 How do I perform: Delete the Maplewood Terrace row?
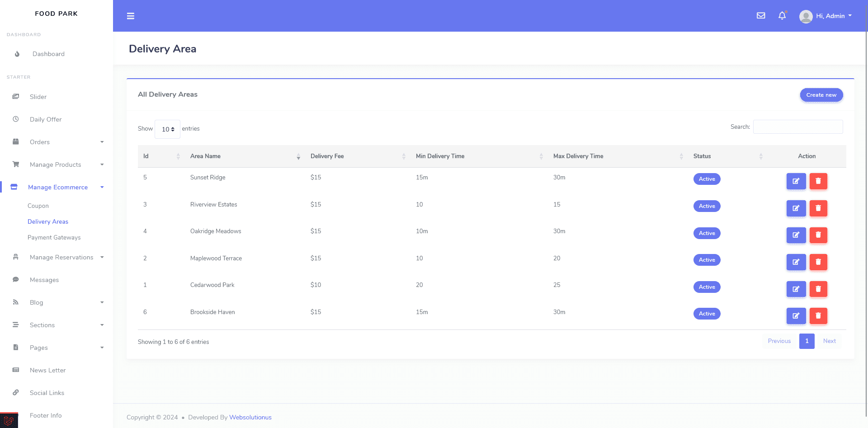pos(818,262)
